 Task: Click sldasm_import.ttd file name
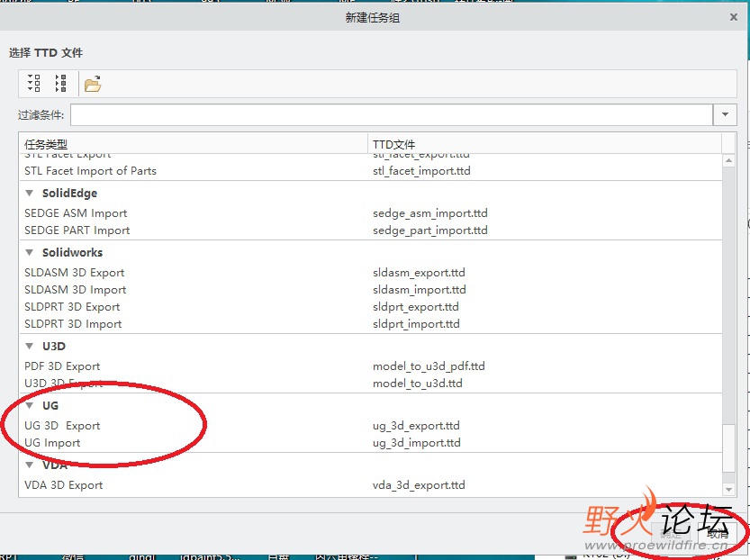pos(419,290)
